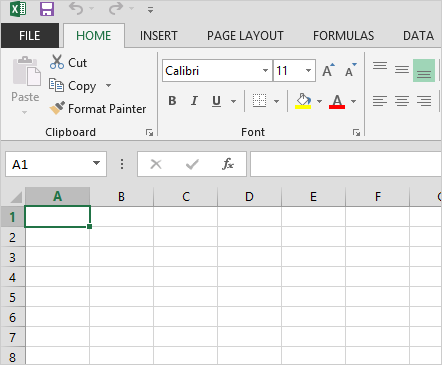Screen dimensions: 442x365
Task: Select row 7 header
Action: pos(13,337)
